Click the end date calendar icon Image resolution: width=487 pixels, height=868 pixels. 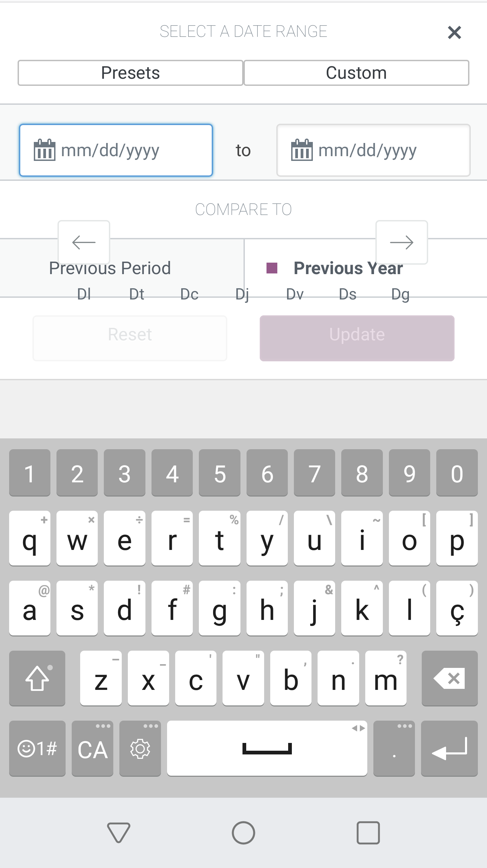point(302,150)
